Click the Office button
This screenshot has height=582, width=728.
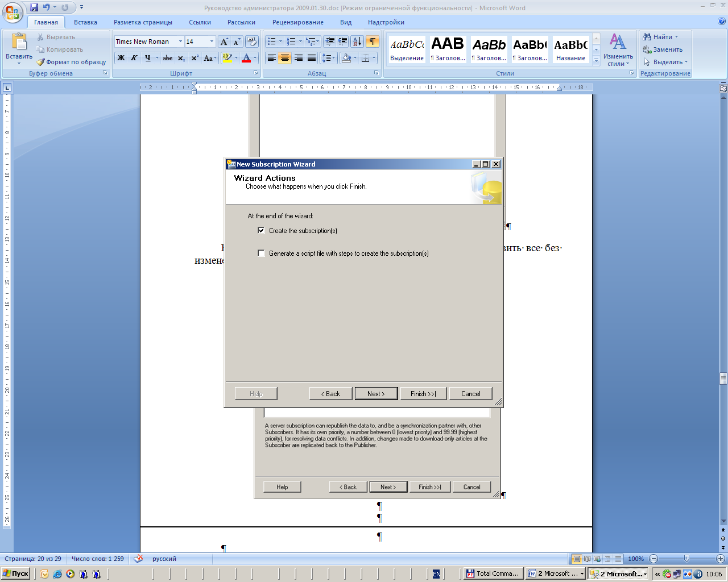click(13, 13)
